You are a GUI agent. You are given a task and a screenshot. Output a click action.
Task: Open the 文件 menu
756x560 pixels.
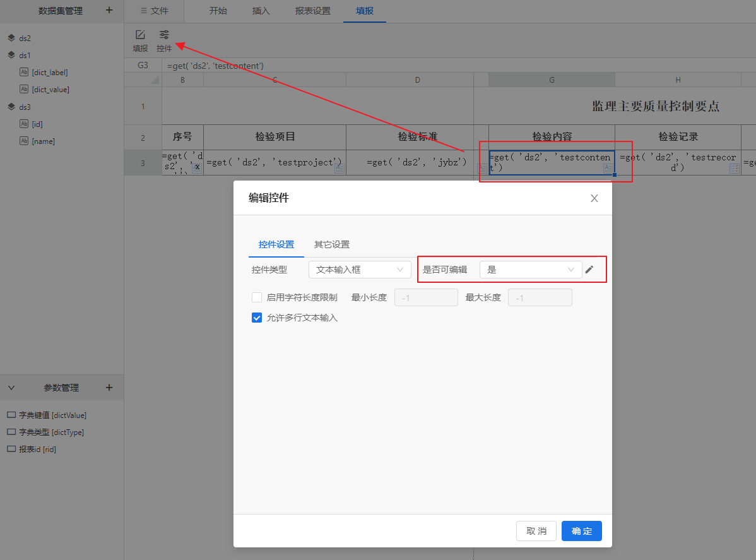tap(154, 11)
